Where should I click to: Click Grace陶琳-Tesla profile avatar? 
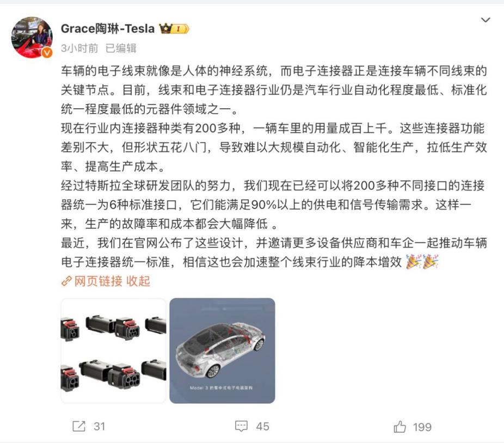(32, 38)
